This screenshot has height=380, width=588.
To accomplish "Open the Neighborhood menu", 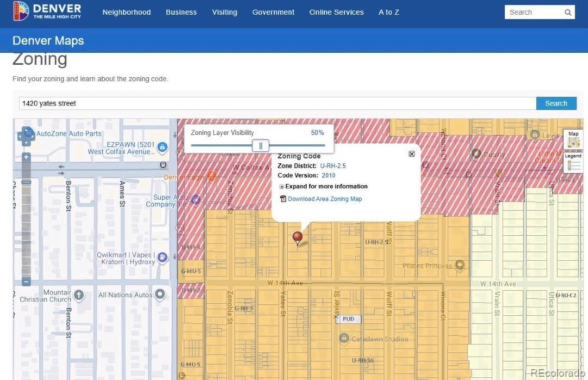I will pyautogui.click(x=126, y=12).
